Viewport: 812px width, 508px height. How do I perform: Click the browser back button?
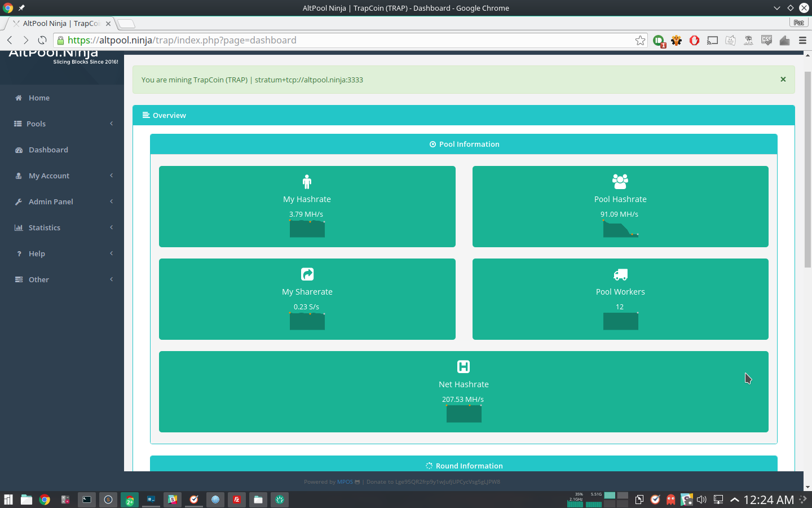(x=10, y=40)
